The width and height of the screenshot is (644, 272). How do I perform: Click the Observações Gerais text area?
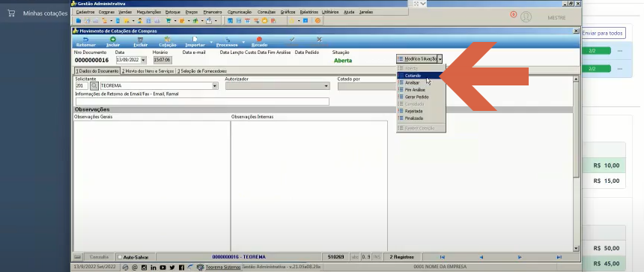(151, 186)
